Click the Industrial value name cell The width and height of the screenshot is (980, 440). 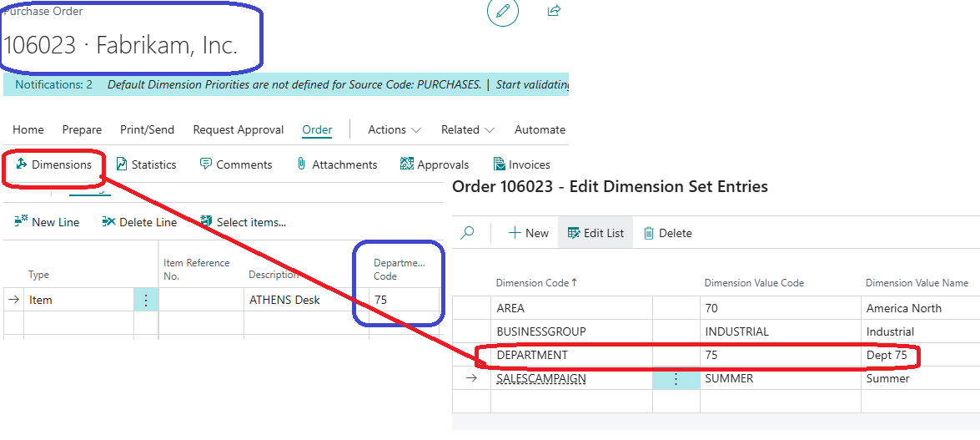click(920, 331)
